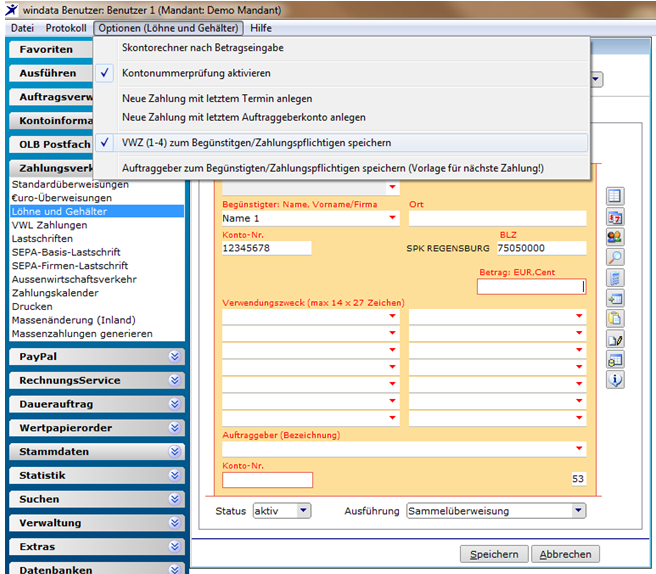Expand the Dauerauftrag section chevron
Viewport: 656px width, 574px height.
[174, 404]
